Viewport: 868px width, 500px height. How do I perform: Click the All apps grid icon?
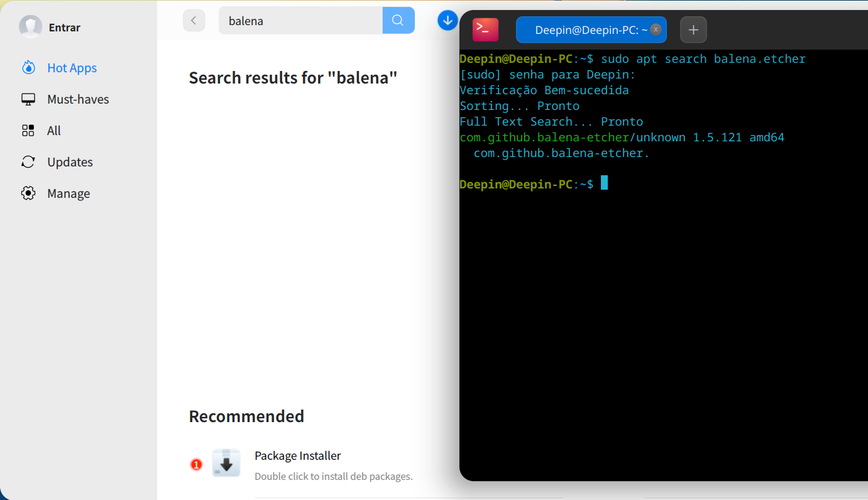click(28, 131)
